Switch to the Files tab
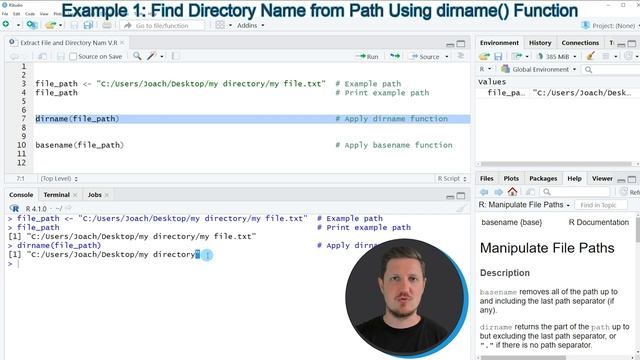 point(486,178)
